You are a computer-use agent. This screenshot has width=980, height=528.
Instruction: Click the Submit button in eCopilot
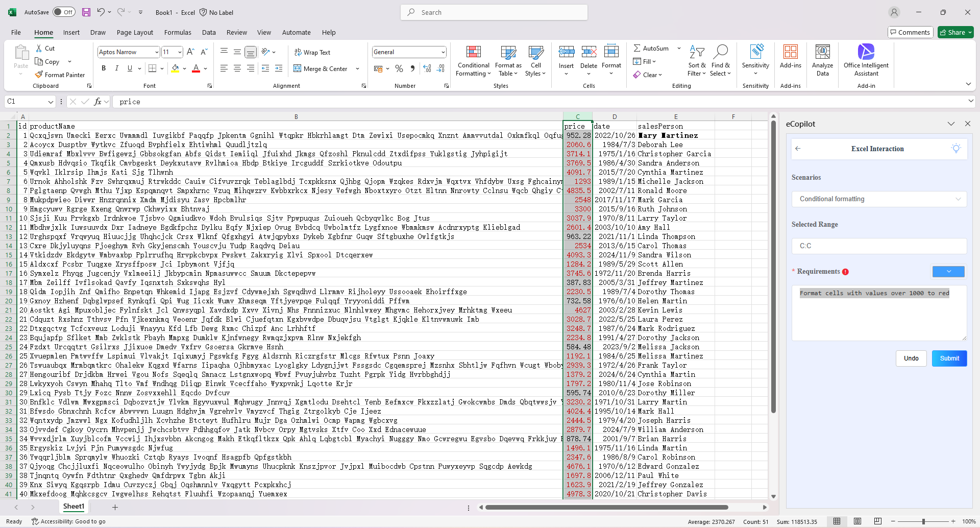(x=949, y=358)
